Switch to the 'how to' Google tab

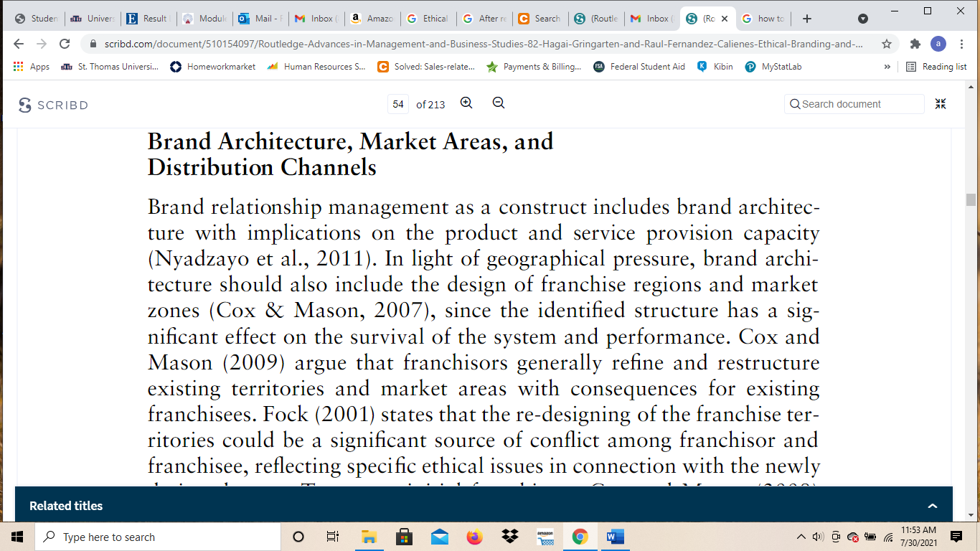pyautogui.click(x=763, y=19)
